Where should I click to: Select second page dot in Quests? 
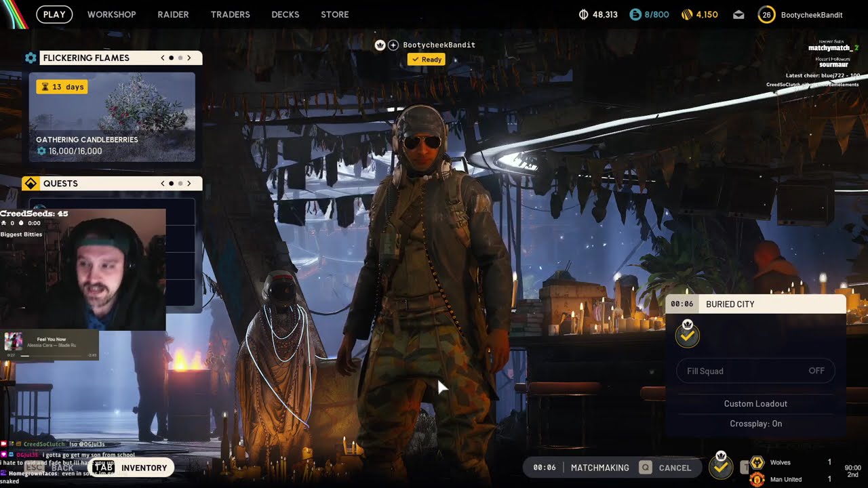click(180, 184)
